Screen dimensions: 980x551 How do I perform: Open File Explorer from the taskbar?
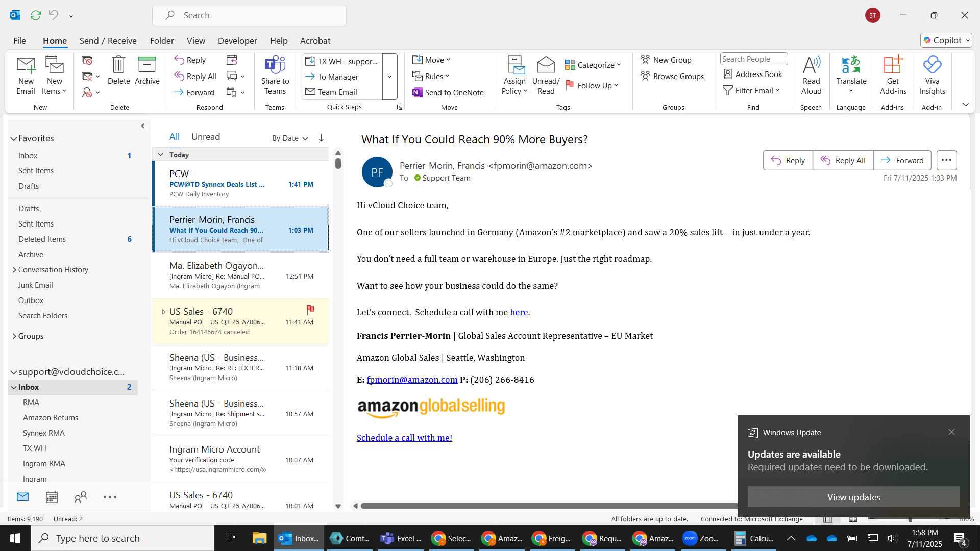tap(259, 538)
